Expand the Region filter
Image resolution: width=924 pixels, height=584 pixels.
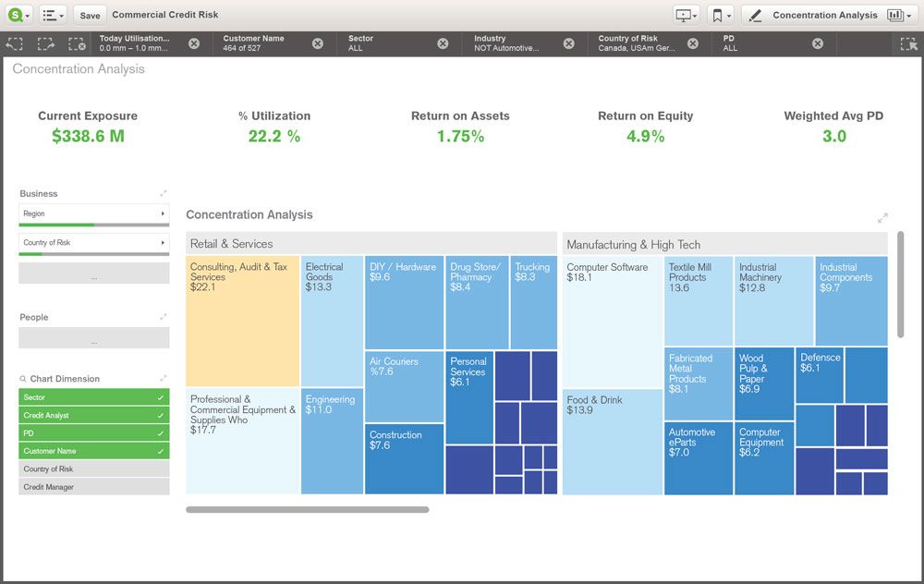[x=92, y=213]
